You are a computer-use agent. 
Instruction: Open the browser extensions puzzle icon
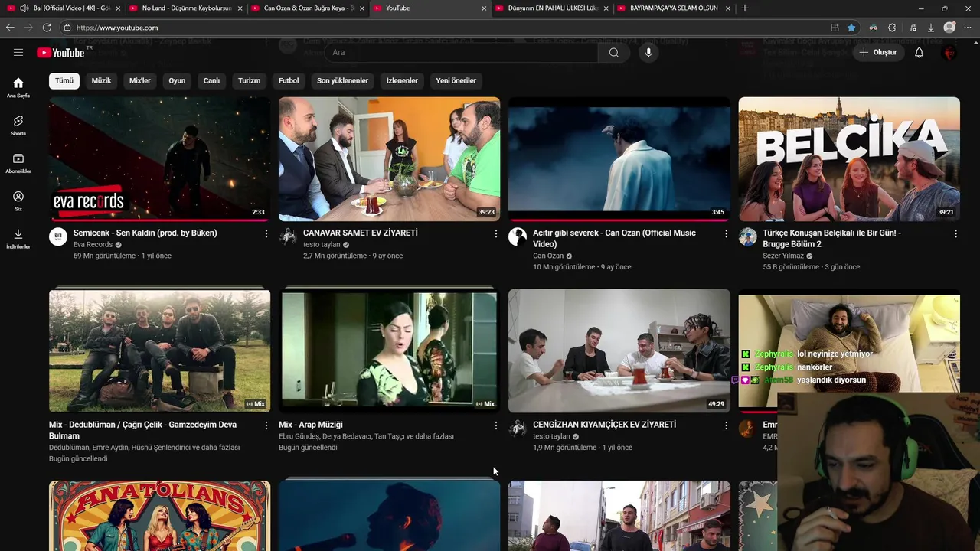tap(892, 28)
